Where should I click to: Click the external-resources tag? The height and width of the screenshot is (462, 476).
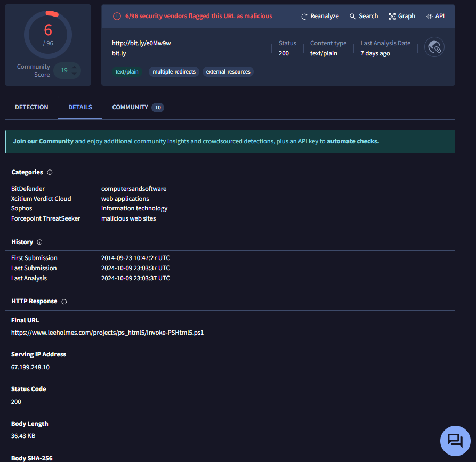(x=228, y=72)
